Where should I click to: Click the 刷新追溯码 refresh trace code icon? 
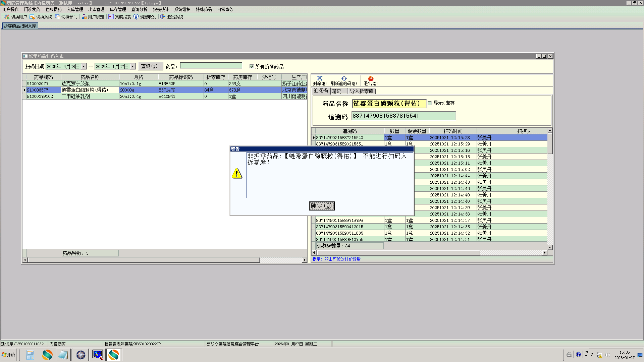(x=344, y=78)
